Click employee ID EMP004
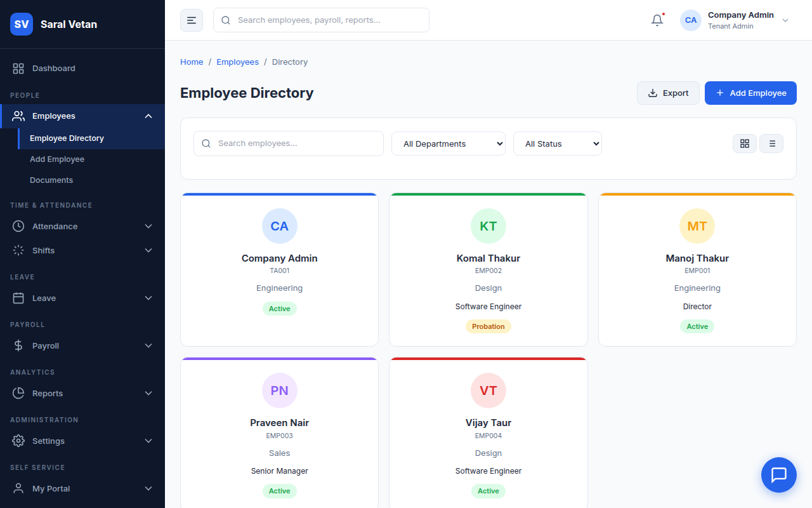The width and height of the screenshot is (812, 508). 488,436
